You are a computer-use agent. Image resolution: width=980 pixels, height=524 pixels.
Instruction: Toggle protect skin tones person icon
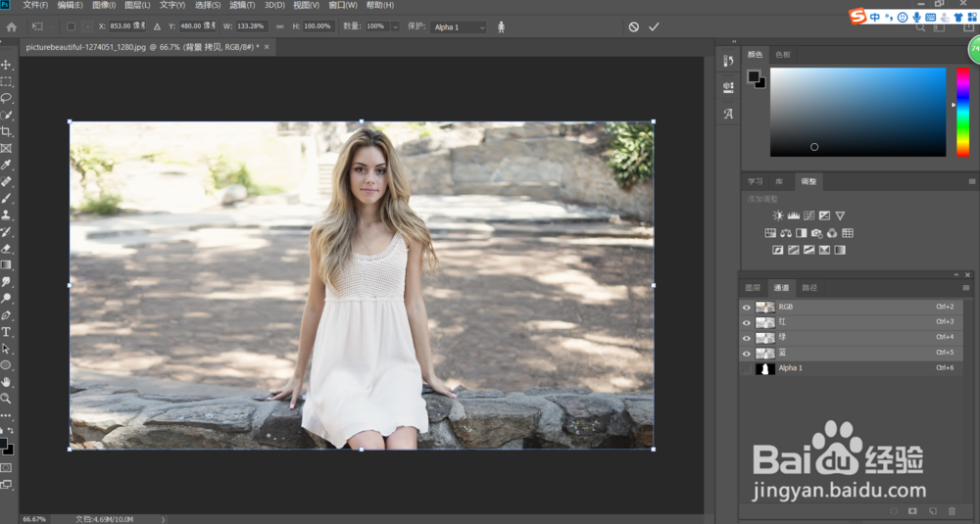click(x=501, y=26)
